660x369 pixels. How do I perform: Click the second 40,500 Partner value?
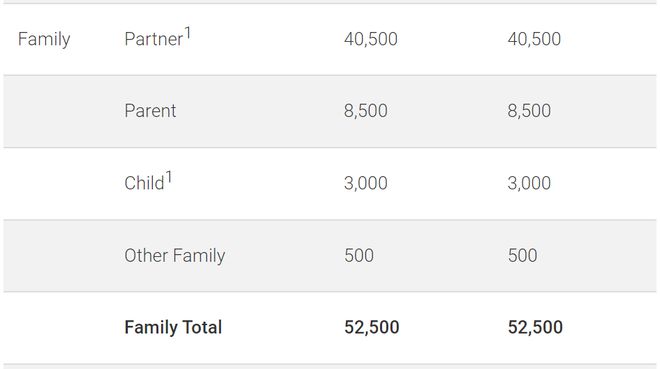point(534,39)
